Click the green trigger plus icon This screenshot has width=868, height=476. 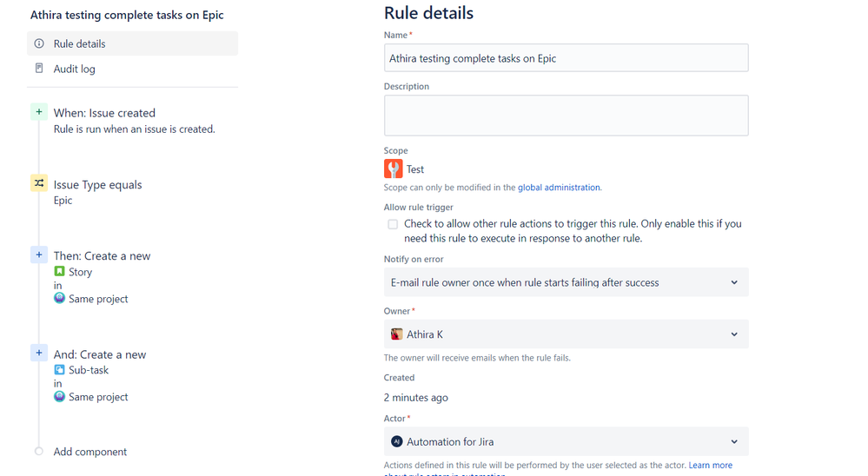click(x=39, y=112)
